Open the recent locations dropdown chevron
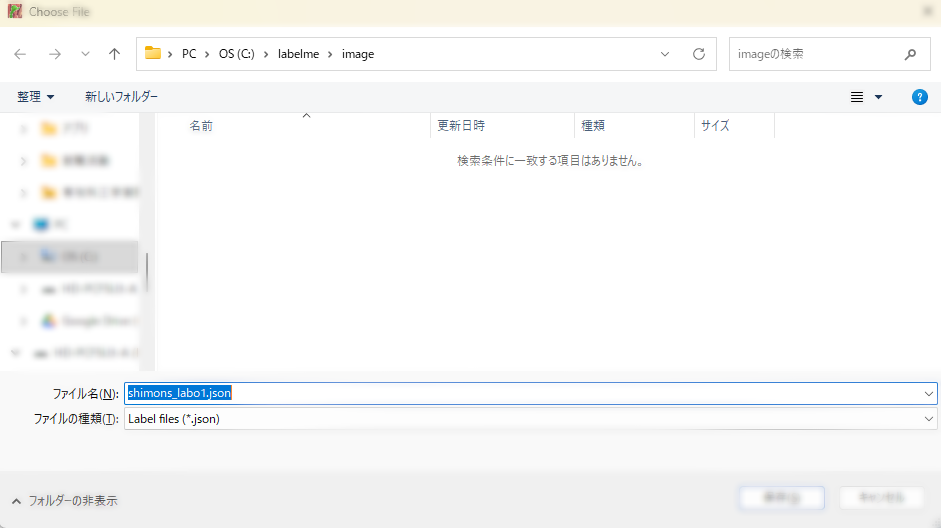The width and height of the screenshot is (941, 528). pos(85,54)
